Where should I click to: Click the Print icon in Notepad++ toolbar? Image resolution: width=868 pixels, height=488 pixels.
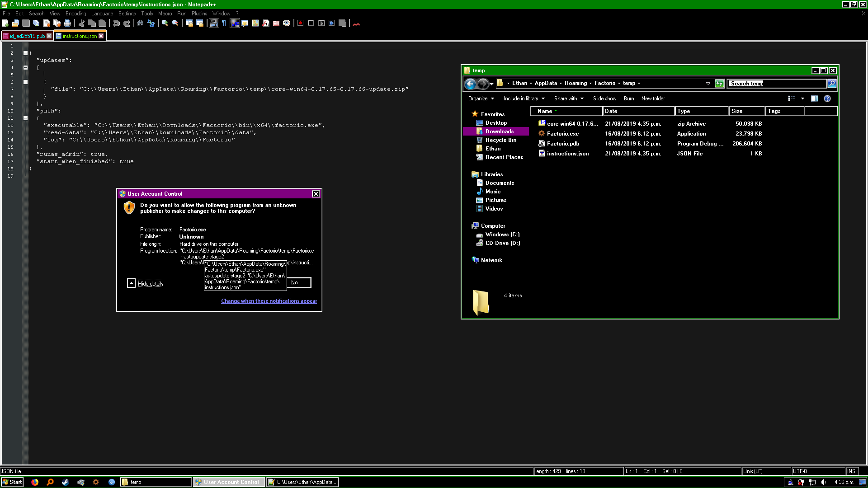(67, 23)
